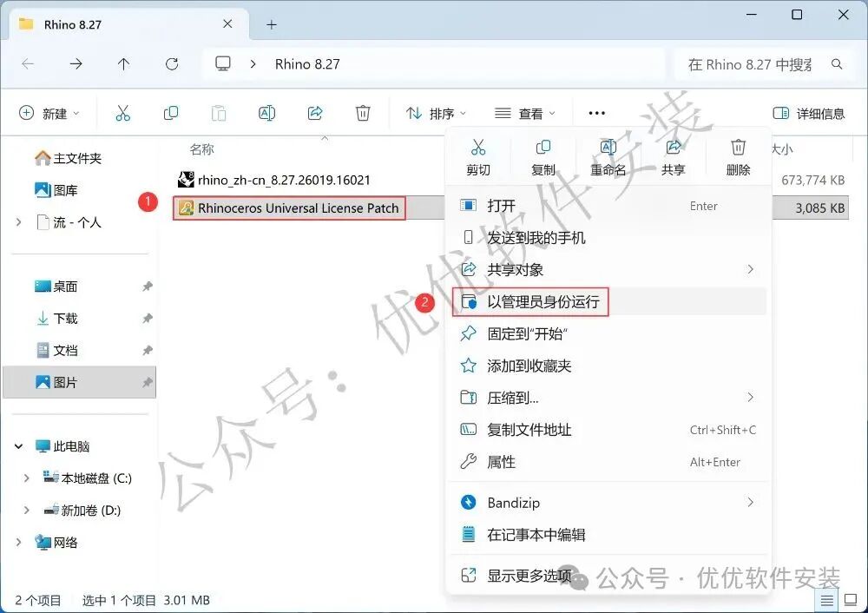The height and width of the screenshot is (613, 868).
Task: Expand 新加卷 (D:) node
Action: [27, 511]
